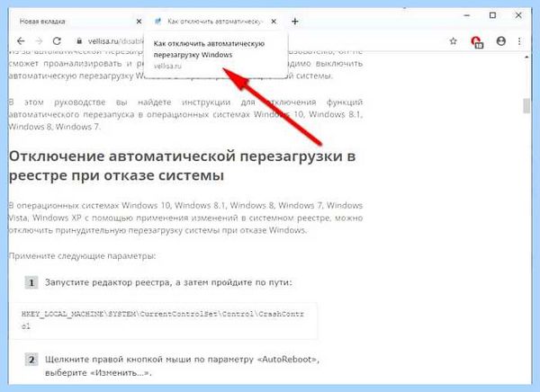Reload the current page
540x392 pixels.
click(x=57, y=41)
